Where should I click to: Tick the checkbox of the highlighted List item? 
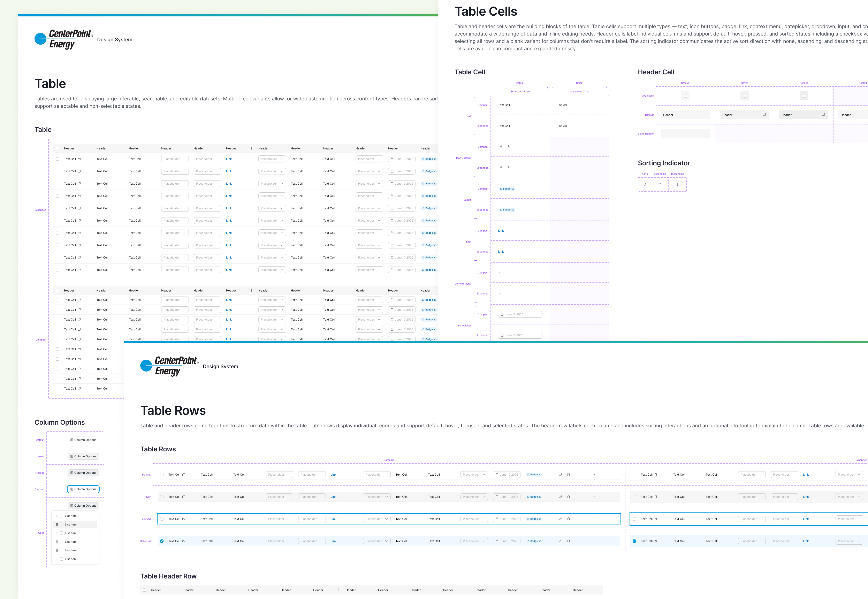[x=62, y=525]
